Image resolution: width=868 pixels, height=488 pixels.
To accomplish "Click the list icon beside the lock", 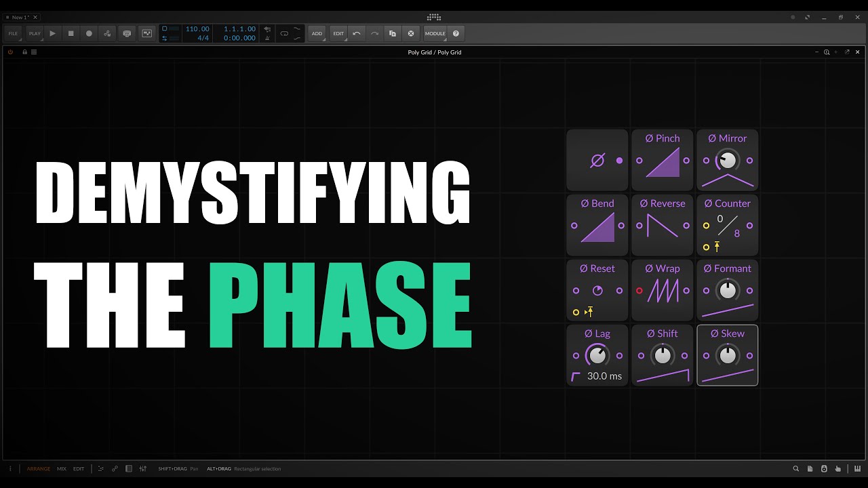I will click(34, 52).
